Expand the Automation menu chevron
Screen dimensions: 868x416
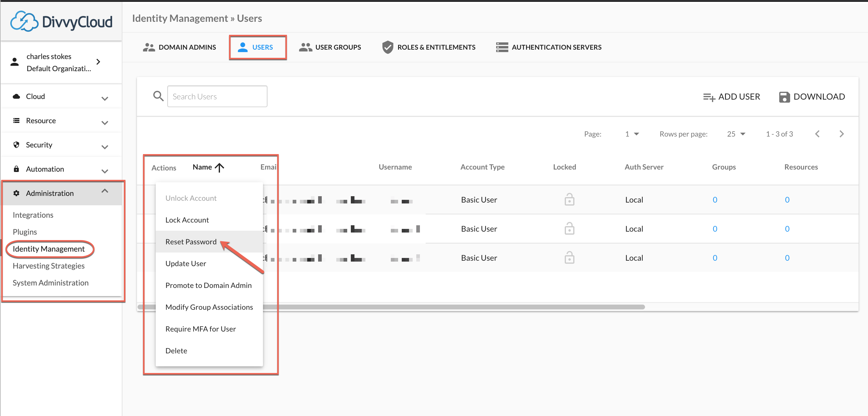[105, 171]
